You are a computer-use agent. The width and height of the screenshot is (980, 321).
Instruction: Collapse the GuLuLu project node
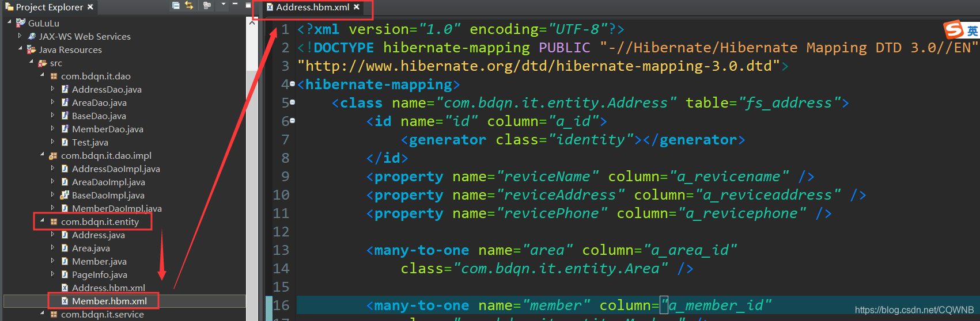point(9,22)
